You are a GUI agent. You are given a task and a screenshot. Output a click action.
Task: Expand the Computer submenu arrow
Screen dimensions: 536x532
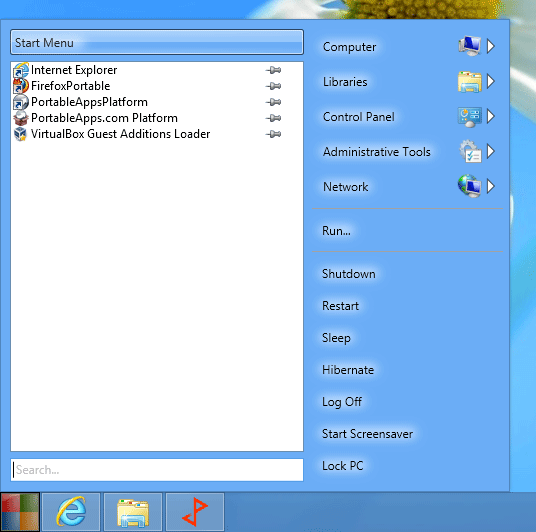(x=491, y=46)
